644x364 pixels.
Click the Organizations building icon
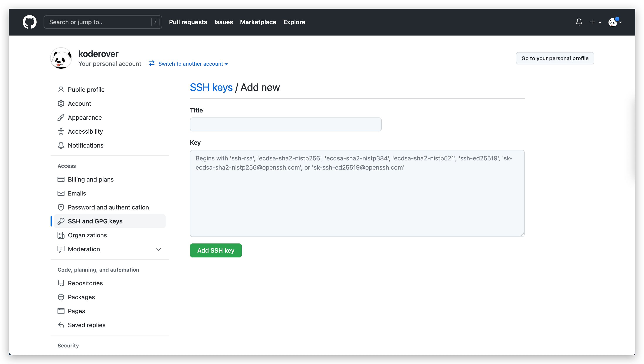(61, 235)
